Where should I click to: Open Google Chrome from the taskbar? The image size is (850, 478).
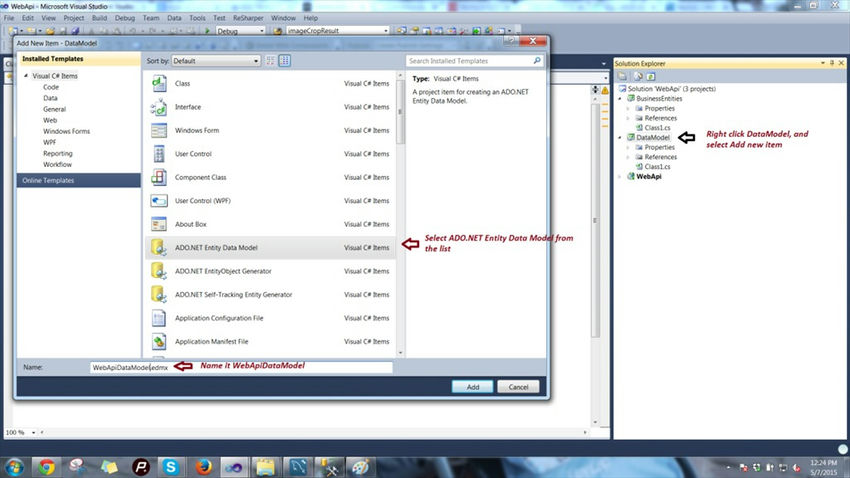click(46, 467)
